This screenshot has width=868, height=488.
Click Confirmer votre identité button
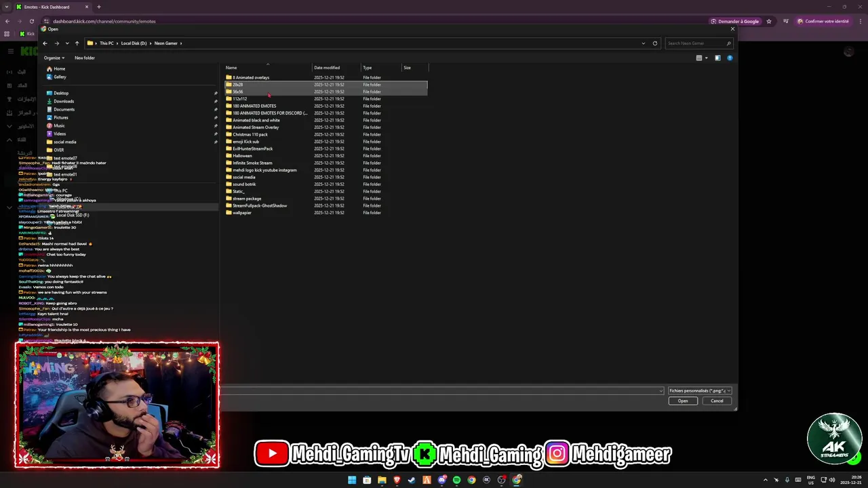click(x=823, y=21)
